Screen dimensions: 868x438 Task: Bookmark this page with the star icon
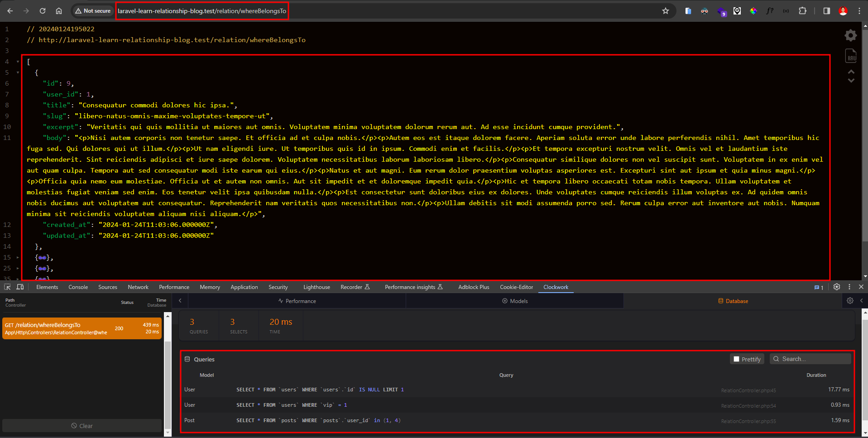point(665,11)
